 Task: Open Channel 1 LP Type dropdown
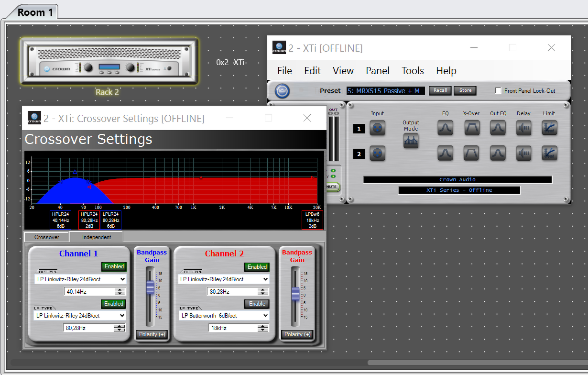coord(80,316)
